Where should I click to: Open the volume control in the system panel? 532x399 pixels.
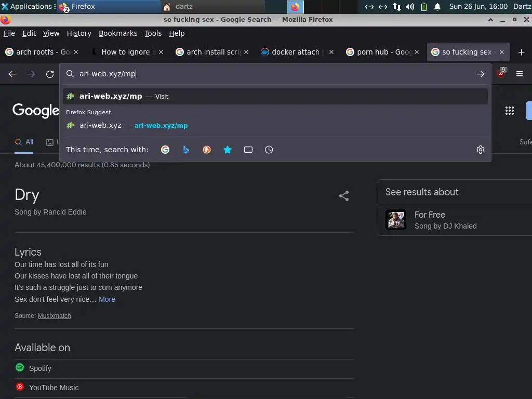pyautogui.click(x=410, y=7)
